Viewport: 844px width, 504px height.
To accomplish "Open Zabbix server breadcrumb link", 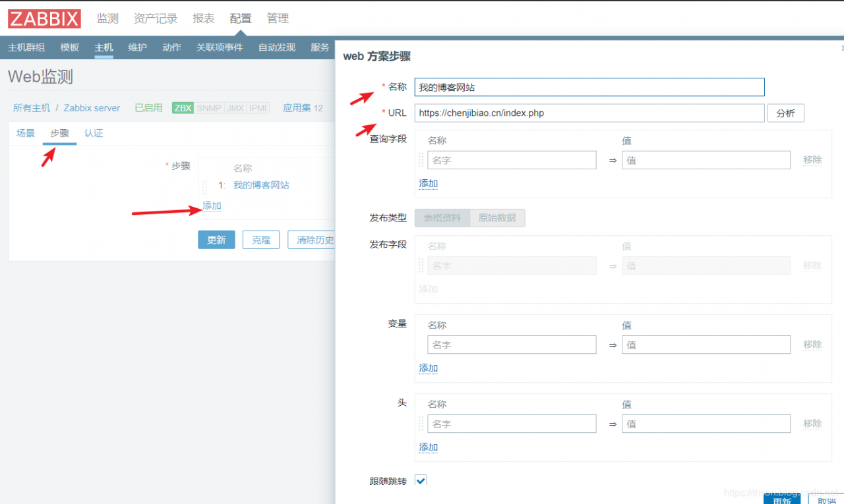I will coord(92,108).
